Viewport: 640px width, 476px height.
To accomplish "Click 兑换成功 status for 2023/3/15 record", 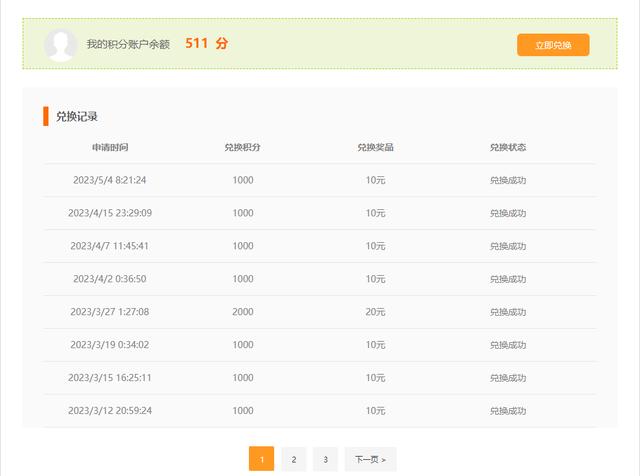I will (508, 378).
